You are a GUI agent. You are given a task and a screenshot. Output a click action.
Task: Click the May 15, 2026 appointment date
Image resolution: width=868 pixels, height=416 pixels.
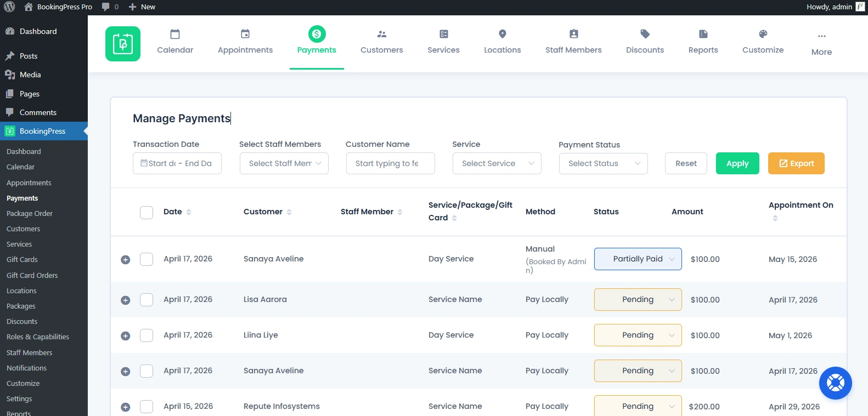[793, 259]
